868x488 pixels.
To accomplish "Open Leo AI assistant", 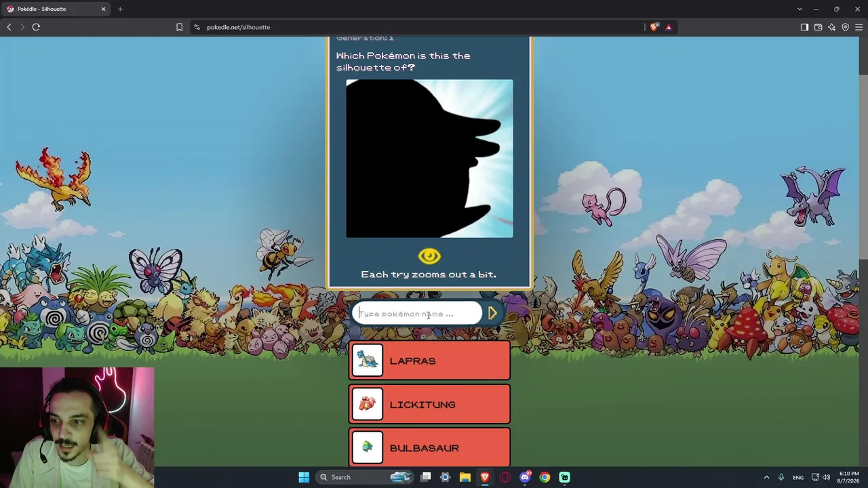I will coord(831,27).
